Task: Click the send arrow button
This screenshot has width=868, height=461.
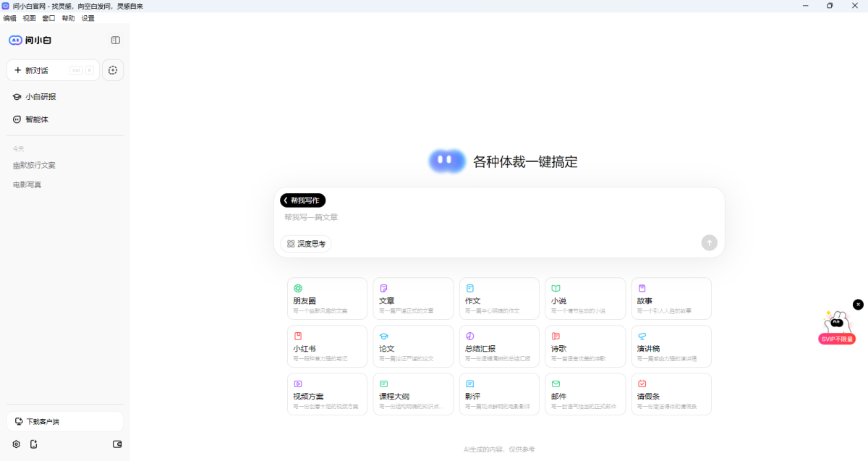Action: [x=709, y=242]
